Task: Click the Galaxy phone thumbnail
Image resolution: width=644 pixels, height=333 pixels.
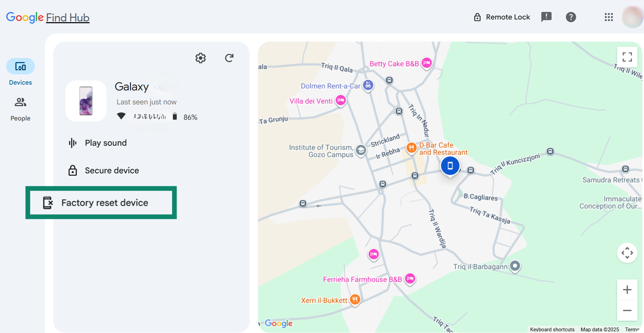Action: [86, 101]
